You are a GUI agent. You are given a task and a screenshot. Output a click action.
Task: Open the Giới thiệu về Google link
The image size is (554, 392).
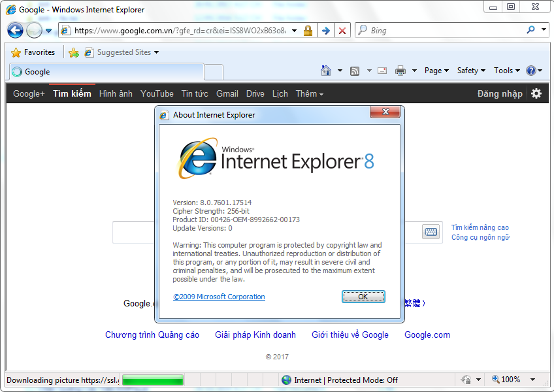(350, 335)
